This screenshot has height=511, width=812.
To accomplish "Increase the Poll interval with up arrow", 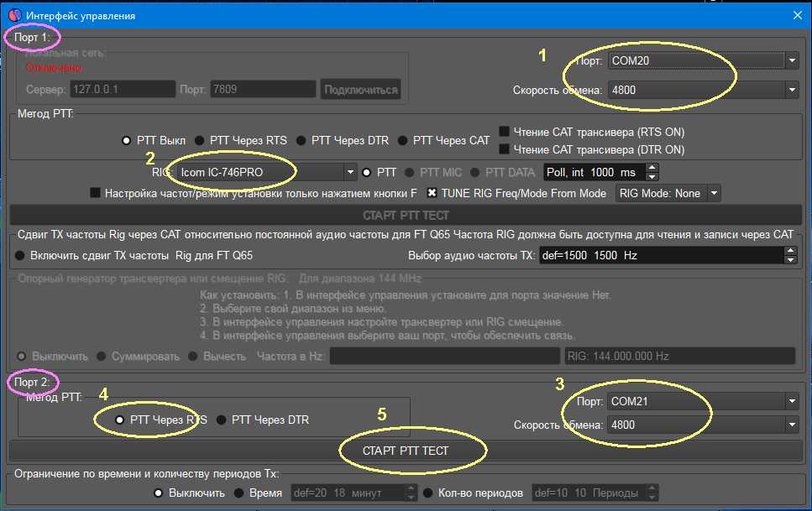I will click(x=652, y=168).
